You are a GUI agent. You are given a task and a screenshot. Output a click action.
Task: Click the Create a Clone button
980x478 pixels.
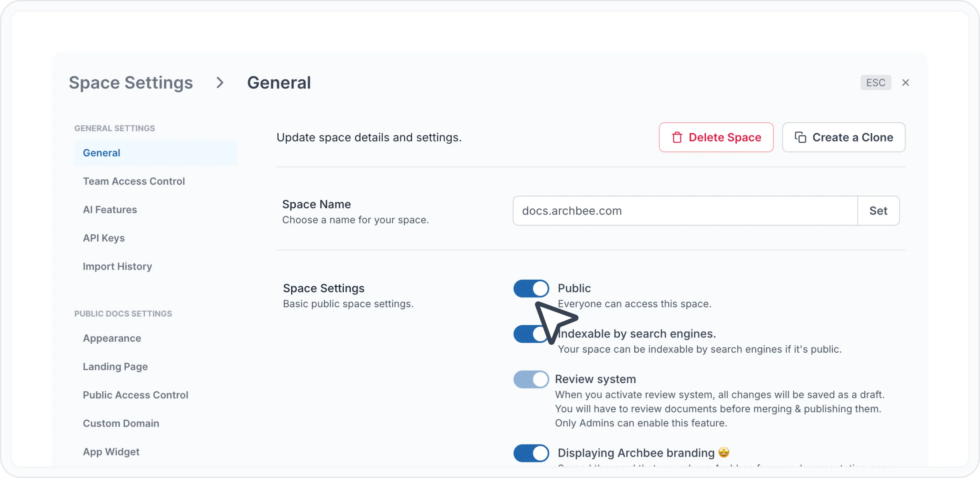[844, 137]
